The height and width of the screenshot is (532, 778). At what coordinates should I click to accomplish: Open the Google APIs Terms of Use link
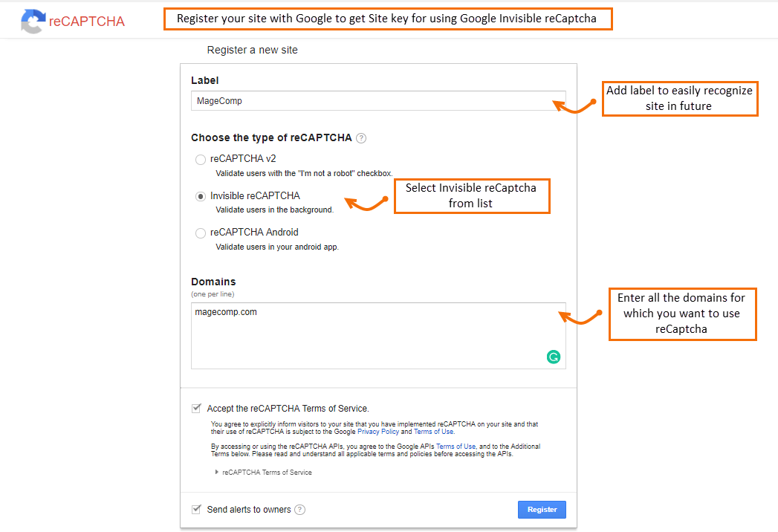[x=458, y=446]
